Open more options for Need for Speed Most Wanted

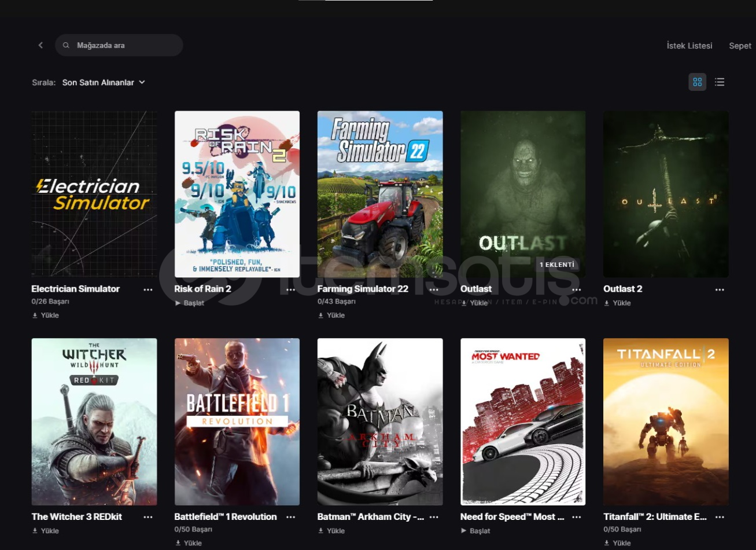[x=577, y=517]
